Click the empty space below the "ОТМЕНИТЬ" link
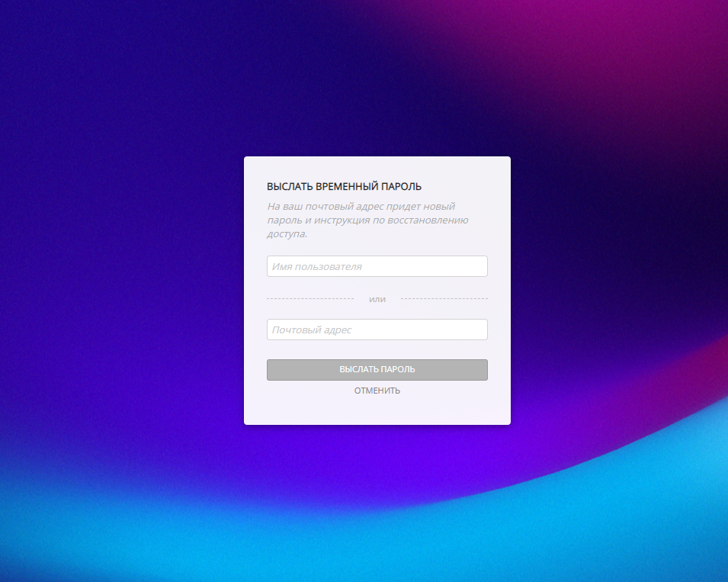The height and width of the screenshot is (582, 728). tap(377, 410)
